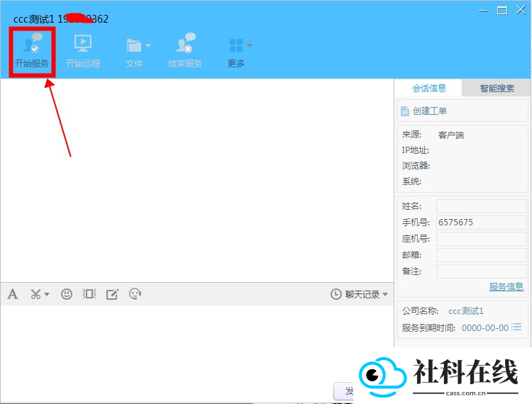
Task: Click the list icon beside 服务到期时间
Action: [x=516, y=327]
